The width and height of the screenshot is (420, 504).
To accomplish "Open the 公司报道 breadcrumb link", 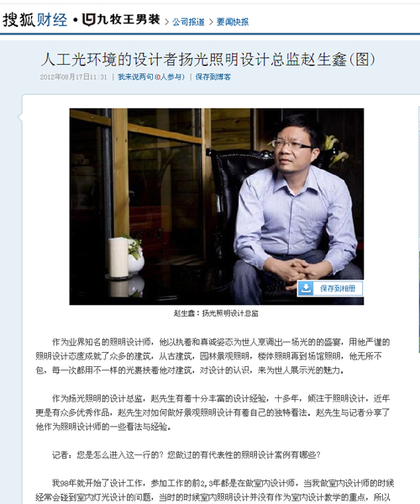I will [188, 22].
